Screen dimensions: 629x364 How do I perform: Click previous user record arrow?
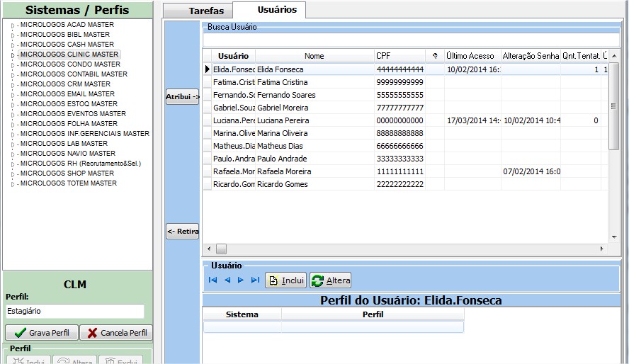pos(227,280)
